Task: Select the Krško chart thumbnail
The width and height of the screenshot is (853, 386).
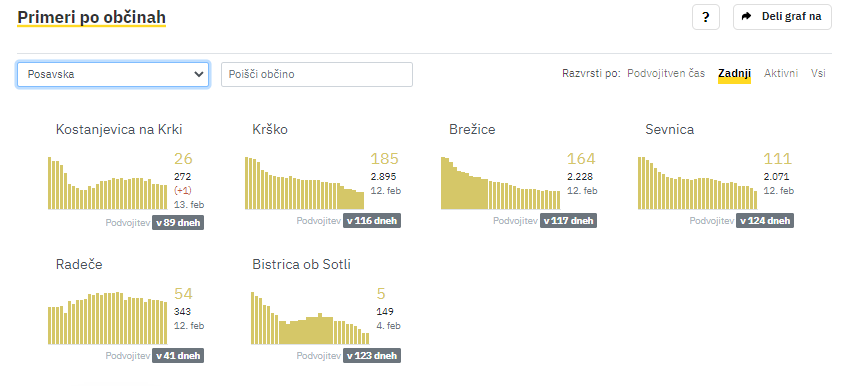Action: pyautogui.click(x=304, y=183)
